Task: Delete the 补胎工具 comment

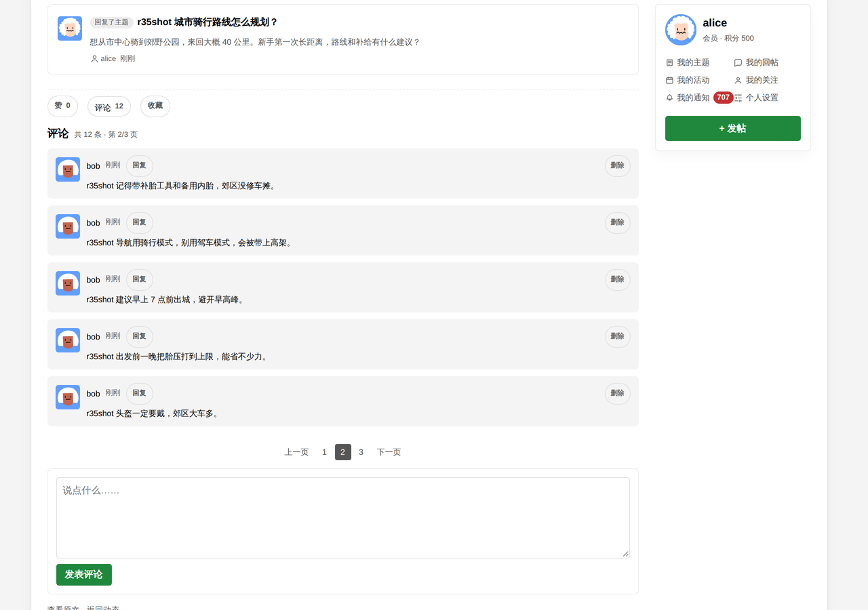Action: pos(618,166)
